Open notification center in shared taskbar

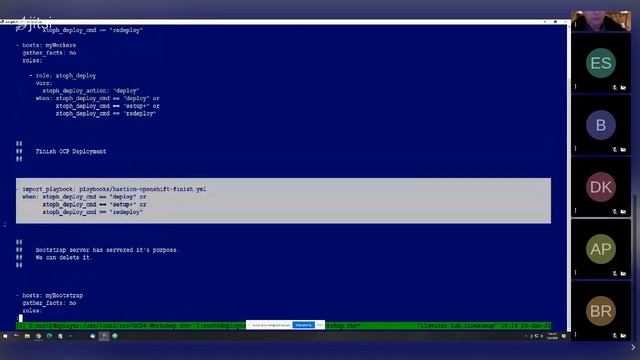pos(564,336)
